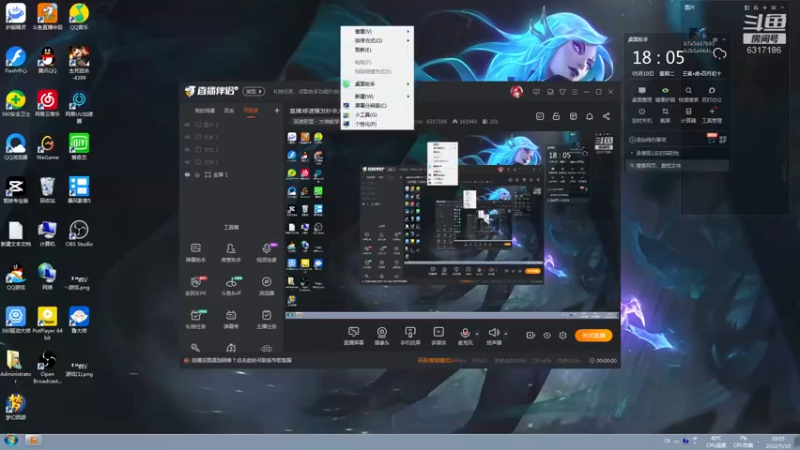Image resolution: width=800 pixels, height=450 pixels.
Task: Toggle visibility of the 文本 1 source
Action: [x=187, y=162]
